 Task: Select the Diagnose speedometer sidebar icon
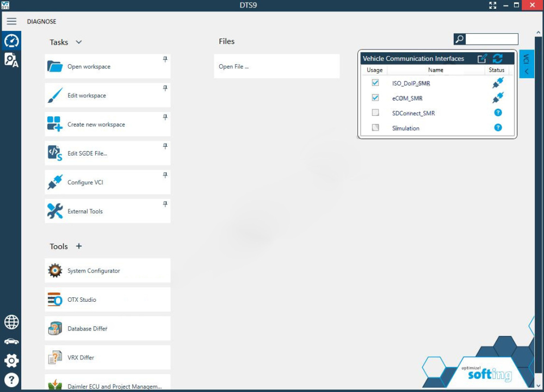pyautogui.click(x=11, y=41)
